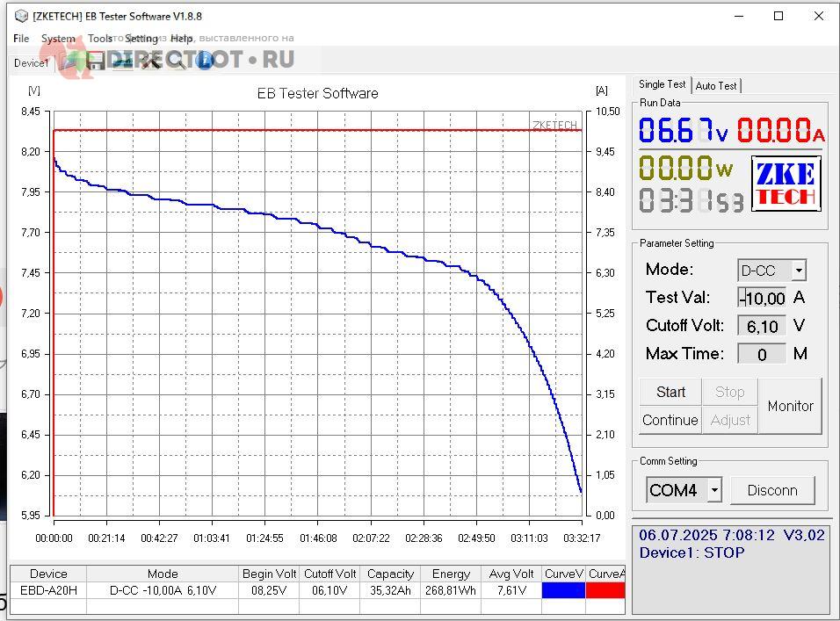
Task: Click the magnifying glass toolbar icon
Action: click(x=177, y=61)
